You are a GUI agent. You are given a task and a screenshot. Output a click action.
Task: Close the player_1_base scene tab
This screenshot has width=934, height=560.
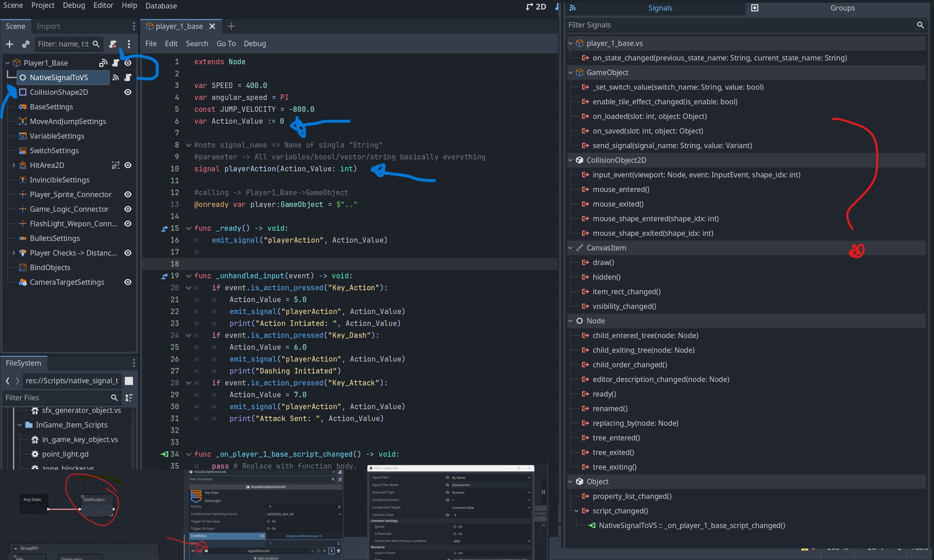click(x=212, y=26)
